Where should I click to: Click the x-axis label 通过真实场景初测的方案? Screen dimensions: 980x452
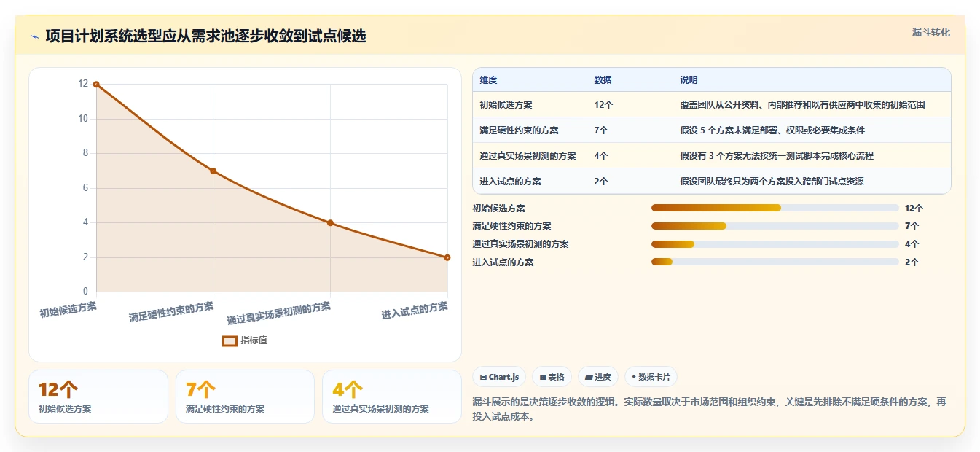point(278,313)
